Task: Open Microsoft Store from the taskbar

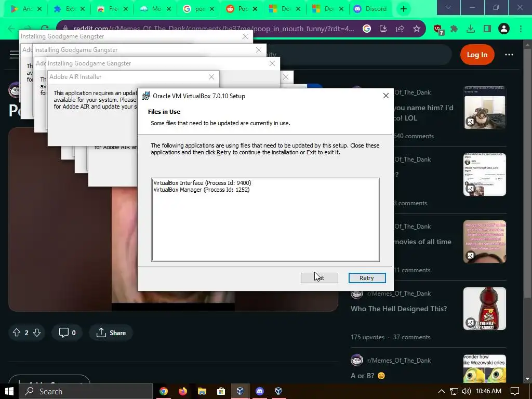Action: pos(221,391)
